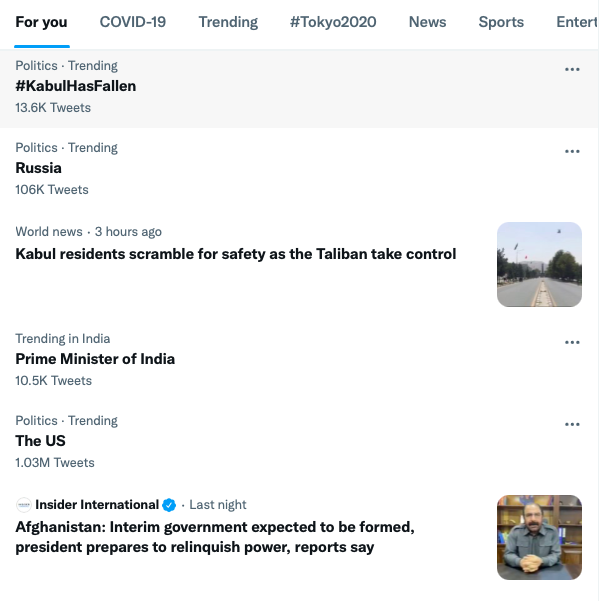Switch to the For you tab

(x=42, y=22)
